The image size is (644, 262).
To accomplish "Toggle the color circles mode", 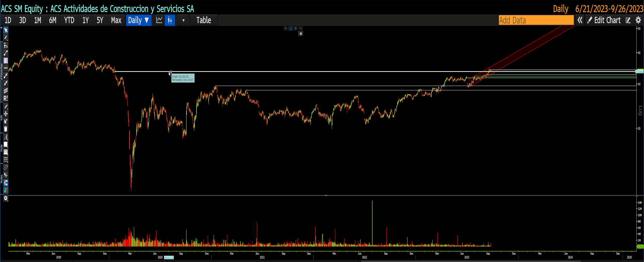I will click(x=6, y=190).
